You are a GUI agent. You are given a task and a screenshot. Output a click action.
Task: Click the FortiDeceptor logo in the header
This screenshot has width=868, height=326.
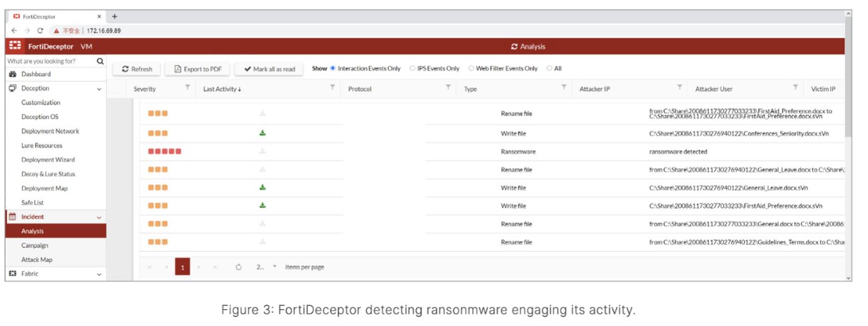click(x=15, y=46)
